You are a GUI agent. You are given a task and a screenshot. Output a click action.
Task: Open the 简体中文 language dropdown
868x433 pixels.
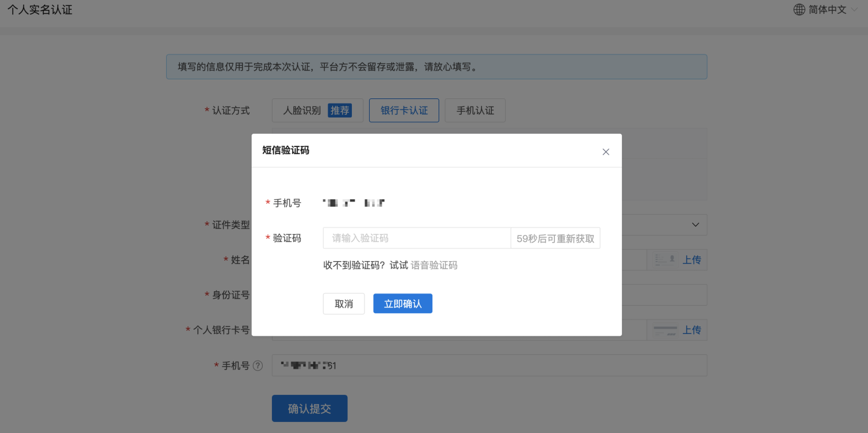(826, 10)
